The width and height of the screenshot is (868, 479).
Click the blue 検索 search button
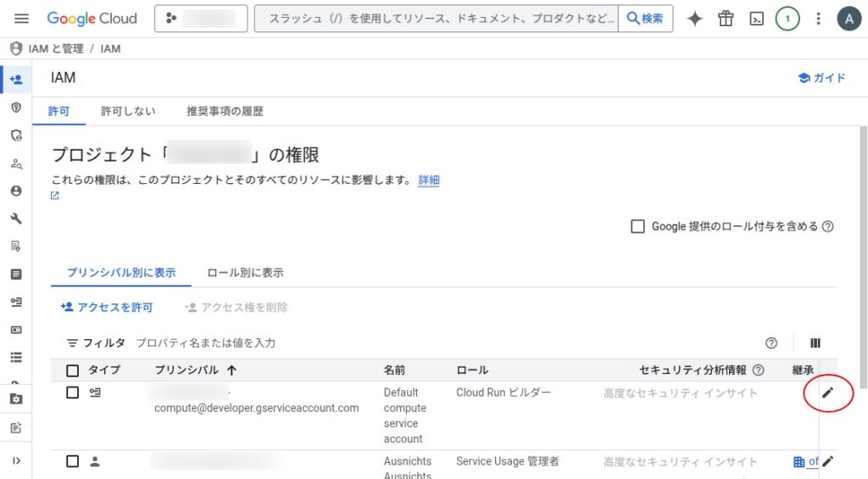(645, 19)
